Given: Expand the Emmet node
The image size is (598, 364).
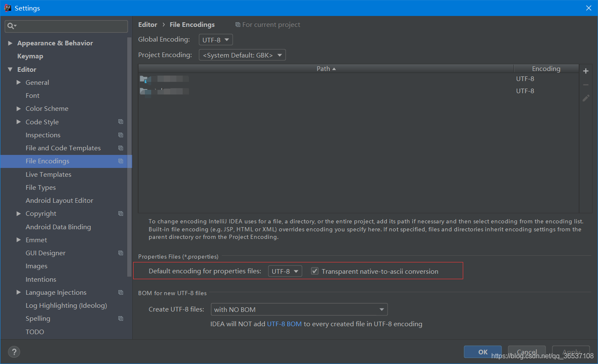Looking at the screenshot, I should [x=18, y=240].
